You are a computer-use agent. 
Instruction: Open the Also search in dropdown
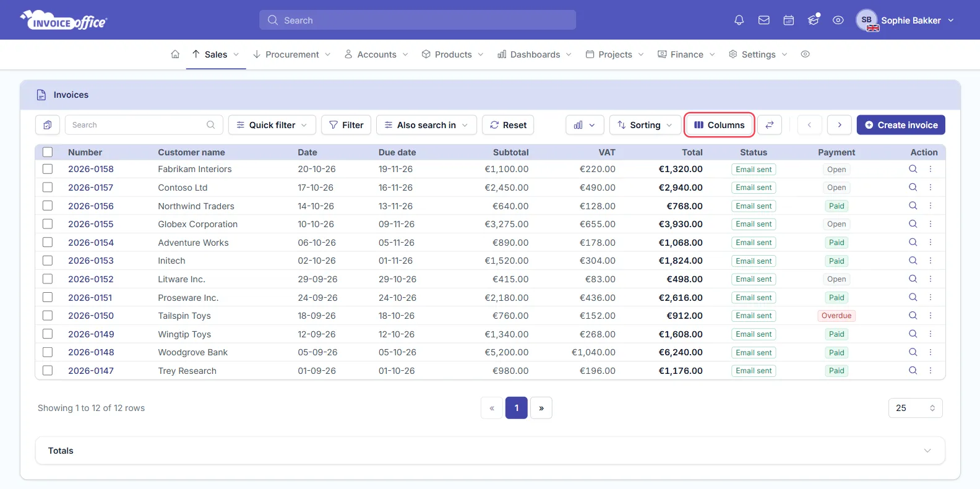point(426,125)
